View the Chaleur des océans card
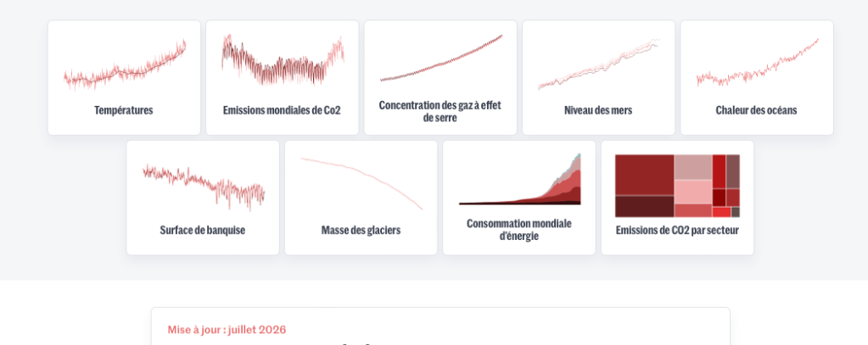This screenshot has height=345, width=868. click(x=757, y=77)
